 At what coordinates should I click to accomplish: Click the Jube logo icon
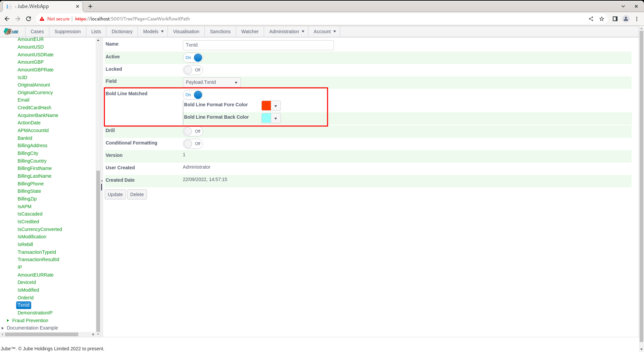click(11, 32)
